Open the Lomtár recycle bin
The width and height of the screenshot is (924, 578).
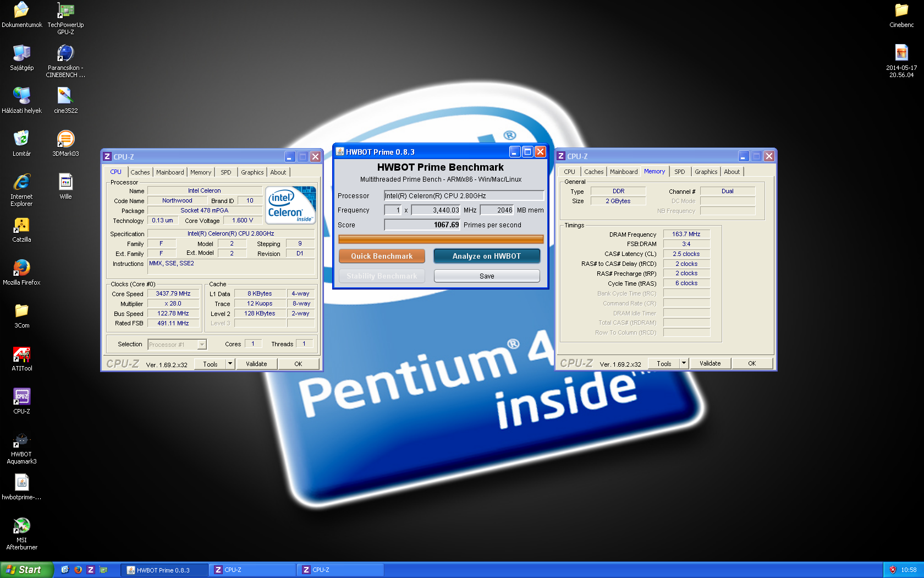click(x=21, y=144)
